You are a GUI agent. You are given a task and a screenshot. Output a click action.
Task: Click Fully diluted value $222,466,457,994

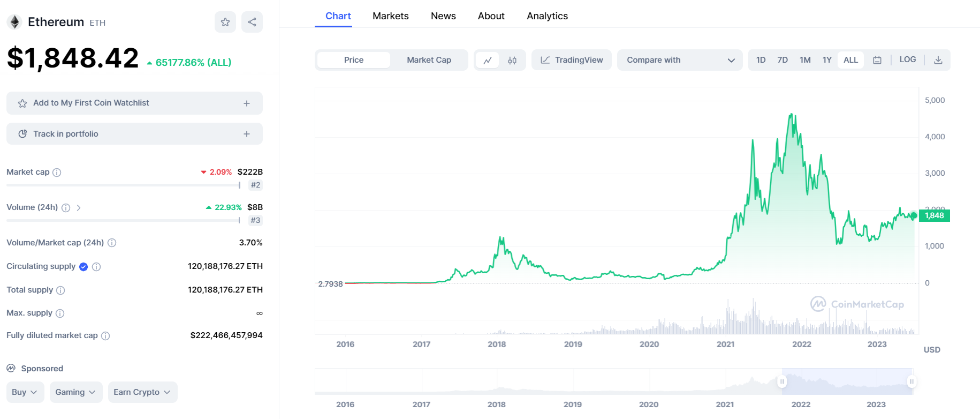point(226,335)
